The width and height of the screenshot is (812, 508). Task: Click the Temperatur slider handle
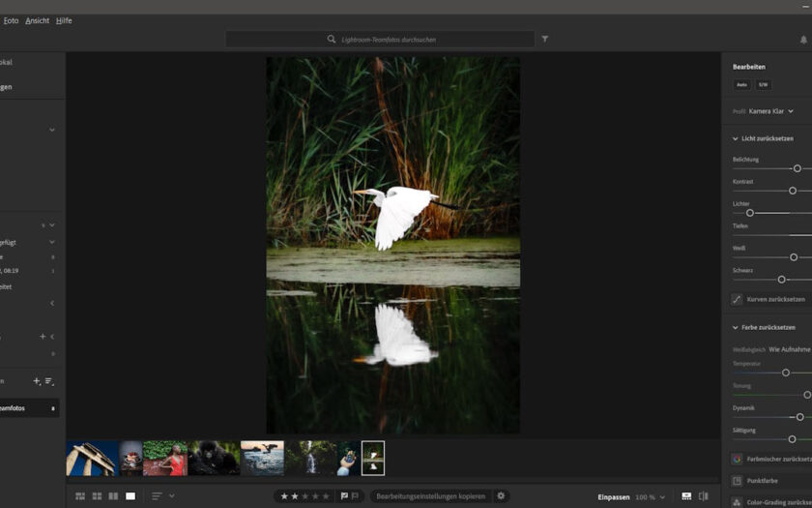pos(786,373)
